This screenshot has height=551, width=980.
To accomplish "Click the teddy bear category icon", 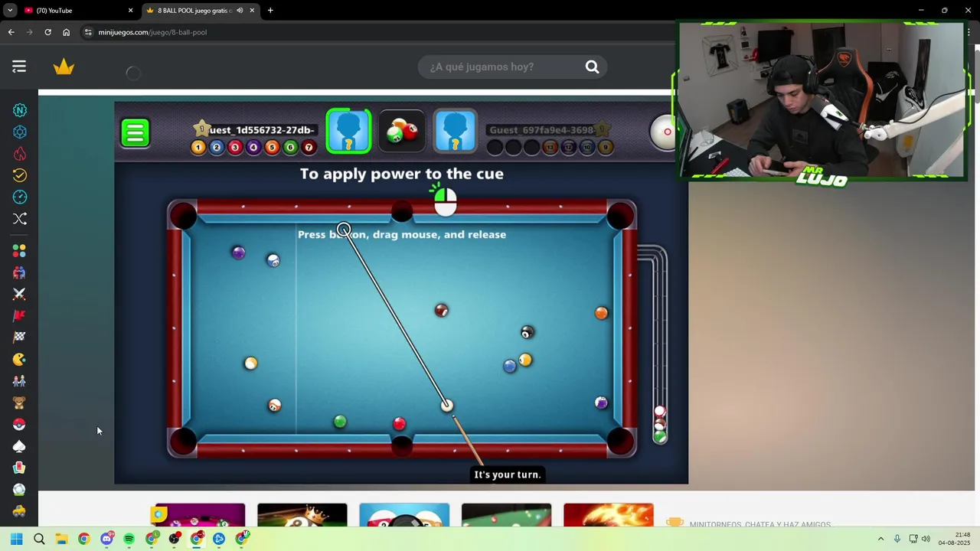I will (19, 403).
